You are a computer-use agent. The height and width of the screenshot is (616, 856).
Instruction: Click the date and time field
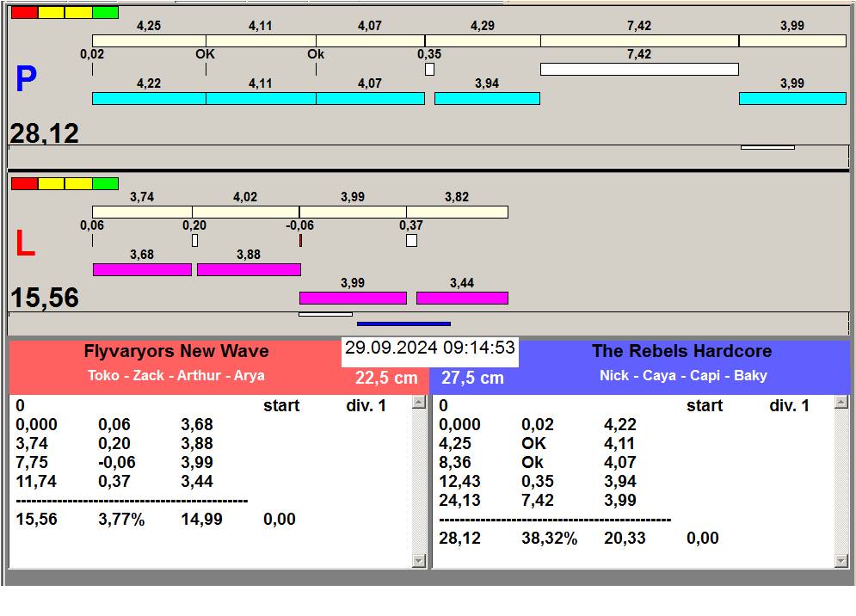coord(429,348)
